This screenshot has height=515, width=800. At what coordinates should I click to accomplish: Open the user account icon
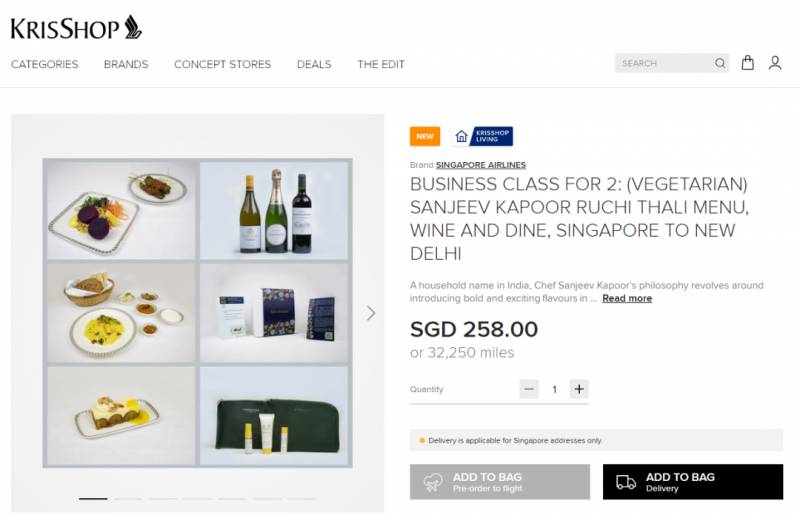tap(775, 63)
